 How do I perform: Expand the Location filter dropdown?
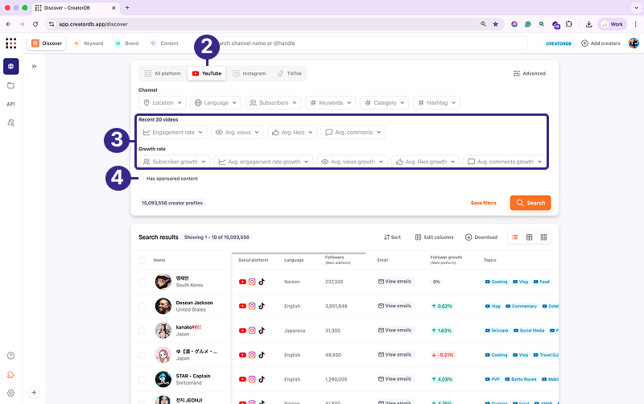162,102
